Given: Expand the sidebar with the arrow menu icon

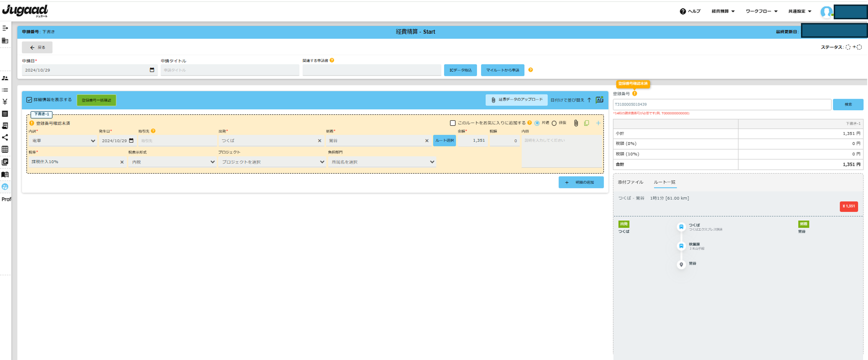Looking at the screenshot, I should [x=5, y=28].
